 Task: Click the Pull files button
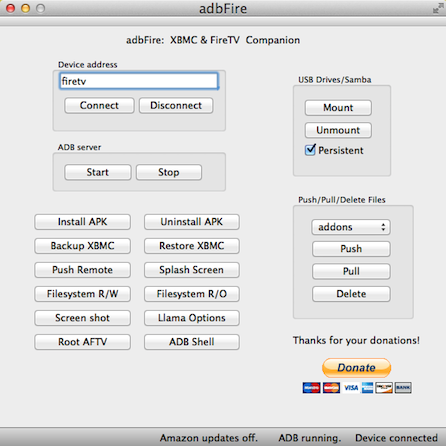(x=351, y=271)
